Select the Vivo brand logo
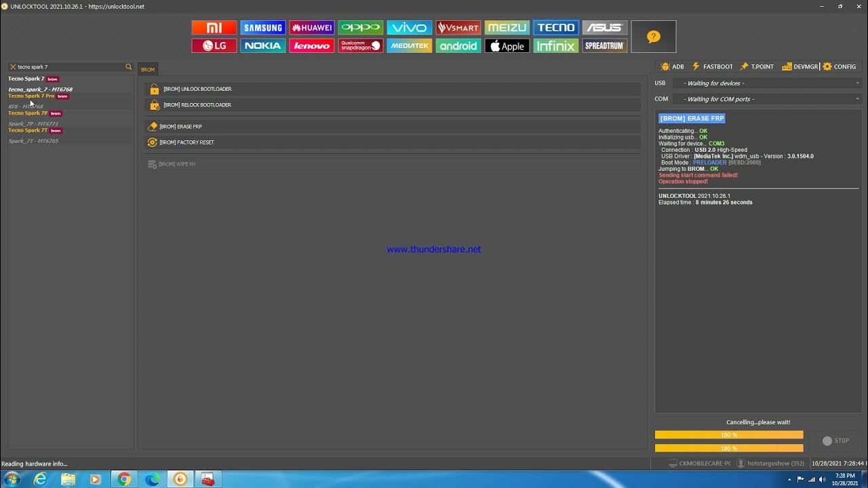Screen dimensions: 868x488 [x=410, y=28]
